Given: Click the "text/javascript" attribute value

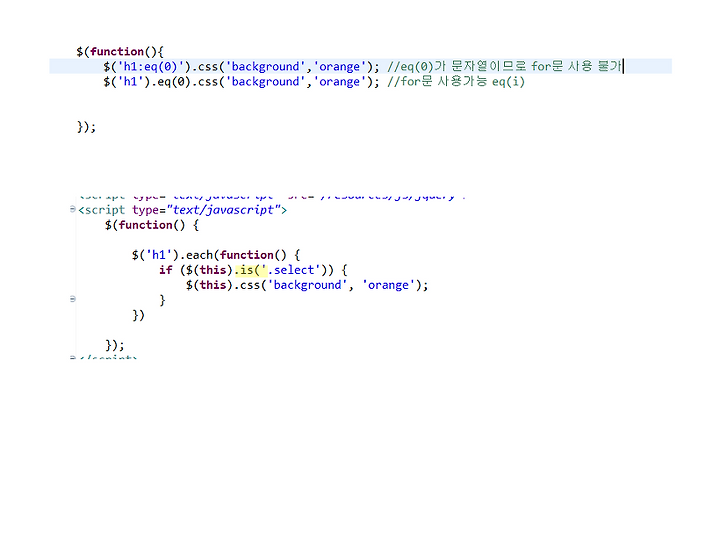Looking at the screenshot, I should tap(224, 210).
